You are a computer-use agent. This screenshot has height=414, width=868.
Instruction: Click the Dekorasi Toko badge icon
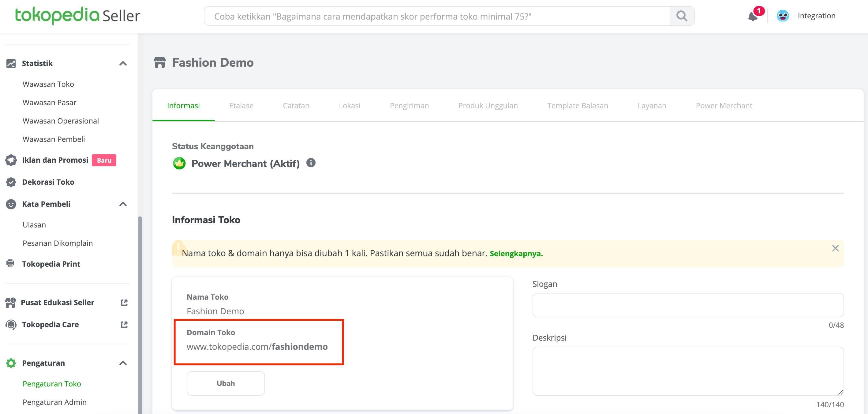(11, 182)
